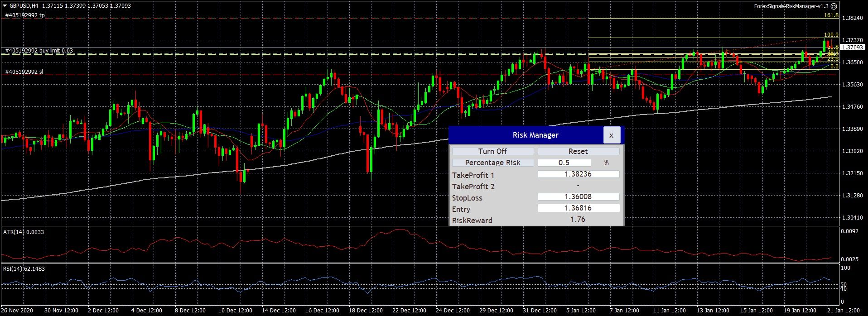Click the 7 Jan 12:00 time label

625,311
